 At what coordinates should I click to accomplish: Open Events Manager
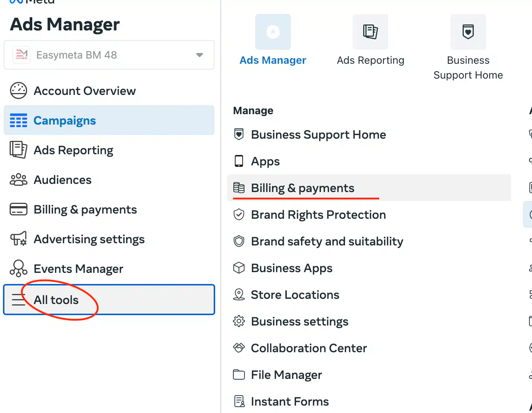tap(109, 269)
